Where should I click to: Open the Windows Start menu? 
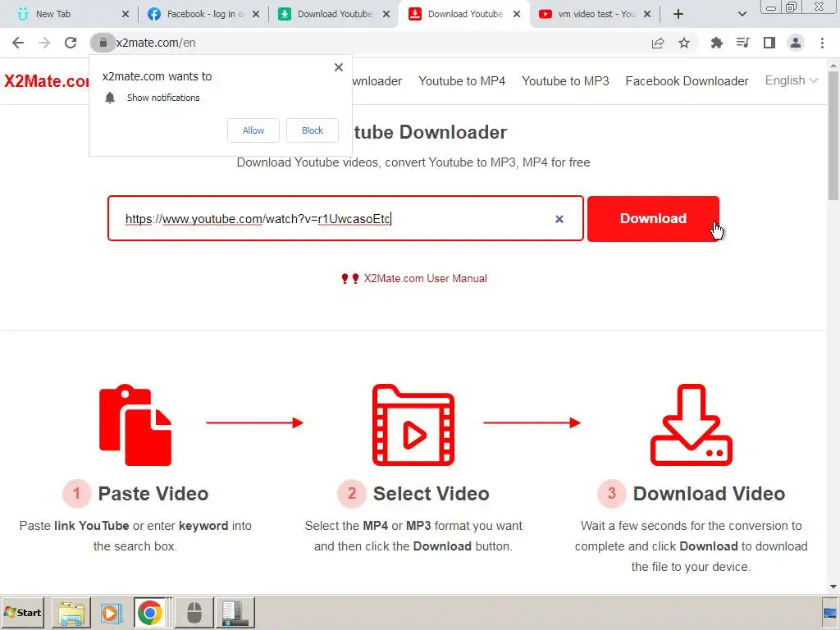[22, 612]
